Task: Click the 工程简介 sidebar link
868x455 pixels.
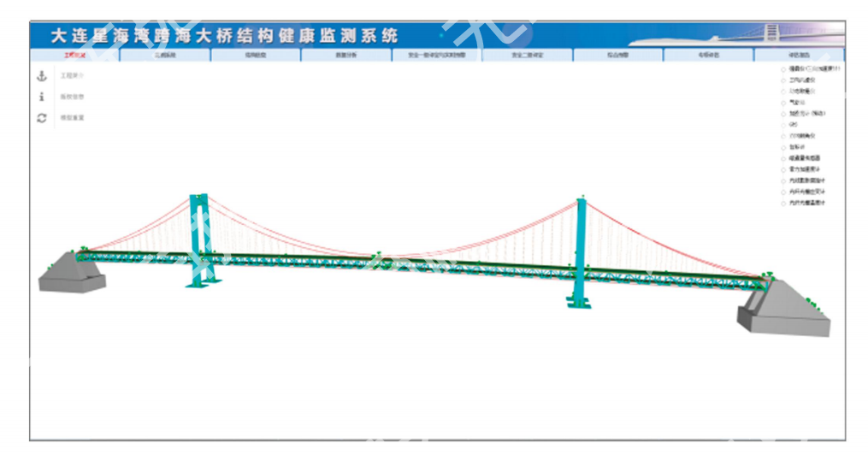Action: [72, 76]
